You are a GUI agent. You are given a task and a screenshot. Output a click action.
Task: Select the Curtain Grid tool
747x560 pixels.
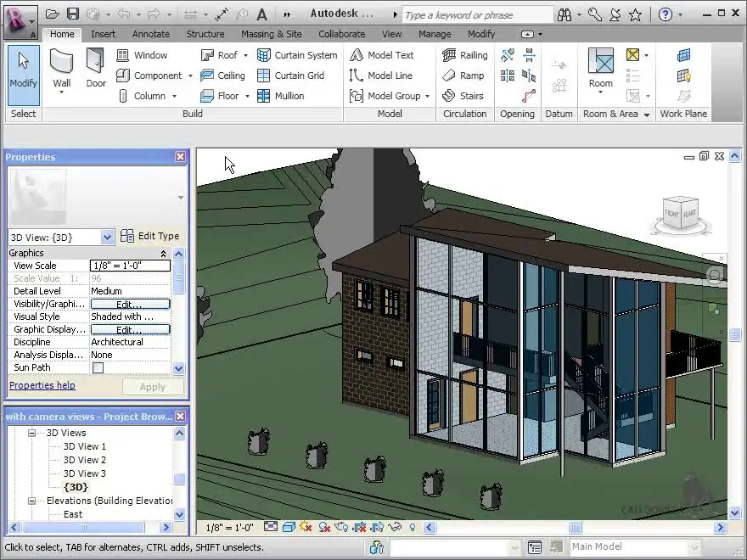290,76
